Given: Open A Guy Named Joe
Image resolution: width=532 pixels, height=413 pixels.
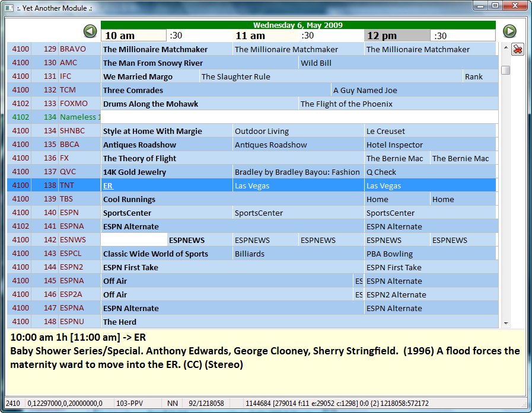Looking at the screenshot, I should click(x=415, y=90).
